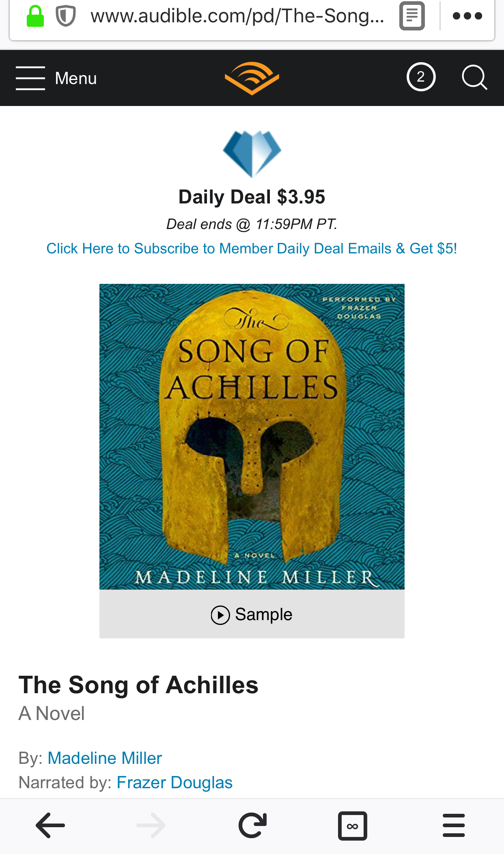Open reader view icon in address bar
The image size is (504, 854).
click(412, 16)
